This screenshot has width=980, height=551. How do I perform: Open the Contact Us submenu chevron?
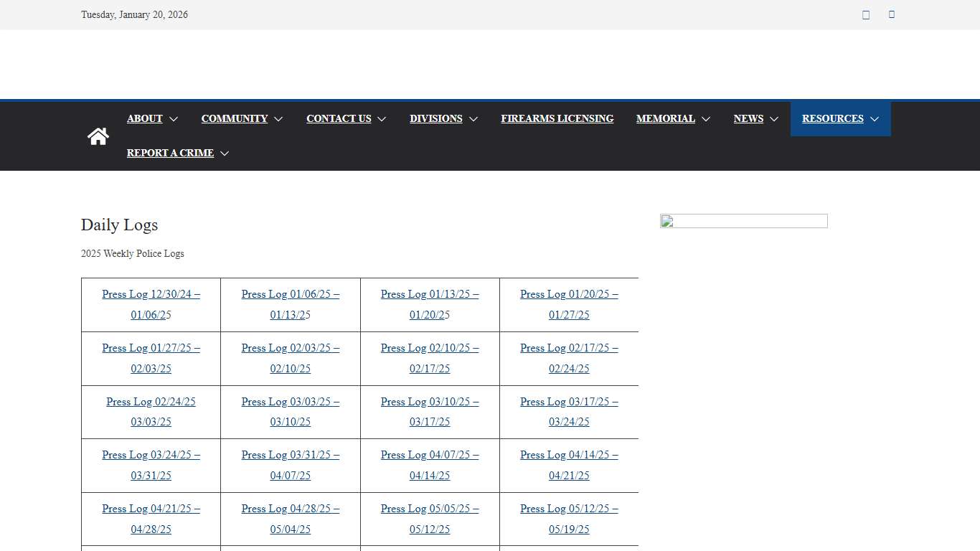coord(382,119)
